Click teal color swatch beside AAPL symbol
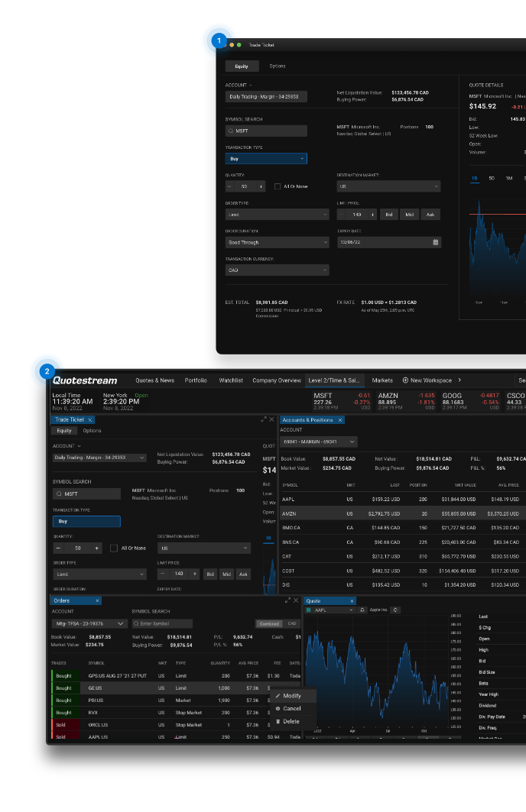Viewport: 526px width, 812px height. click(309, 610)
